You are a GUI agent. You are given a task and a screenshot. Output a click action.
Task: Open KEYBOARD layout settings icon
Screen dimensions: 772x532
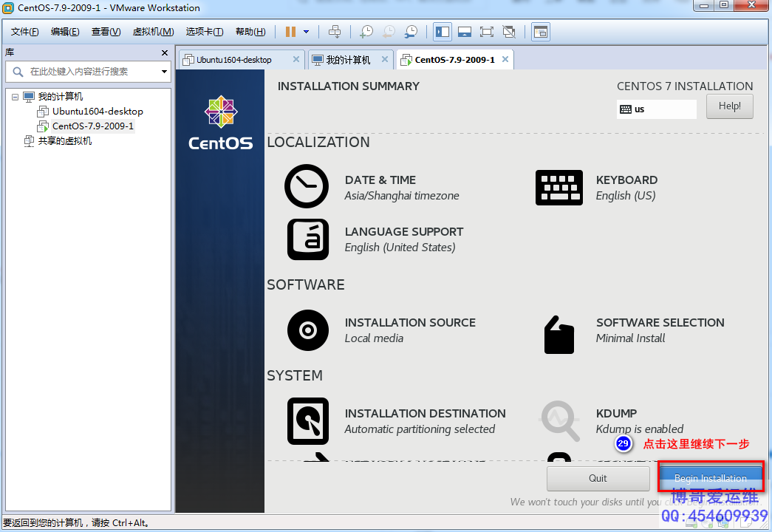click(558, 188)
